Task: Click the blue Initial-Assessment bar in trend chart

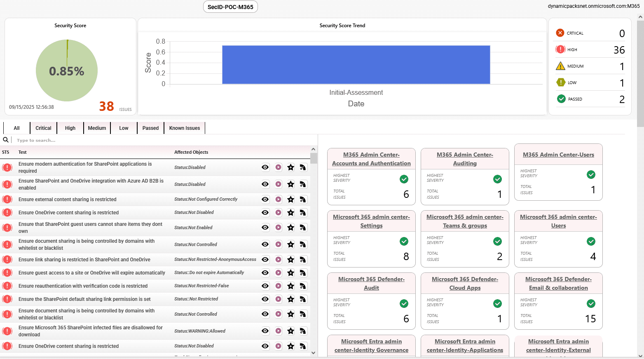Action: point(356,65)
